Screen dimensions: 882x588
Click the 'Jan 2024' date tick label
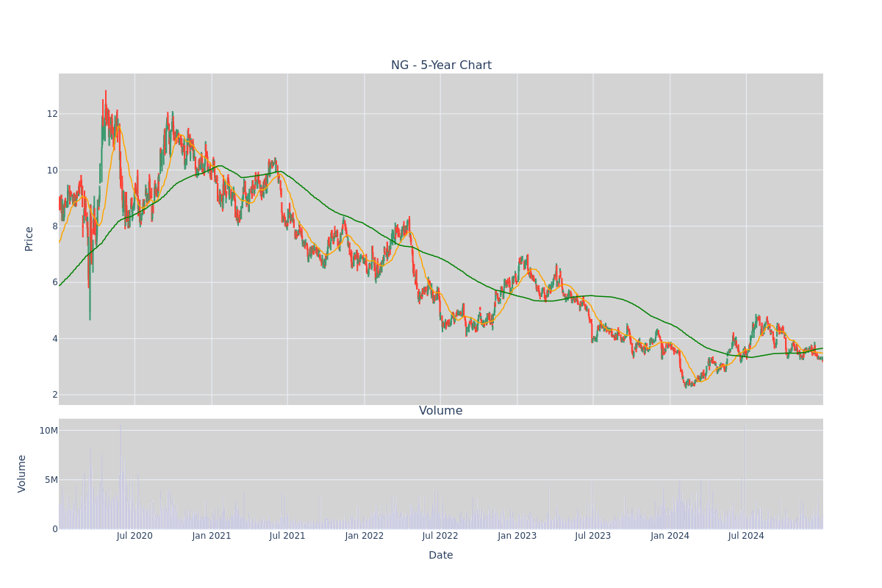pyautogui.click(x=670, y=536)
